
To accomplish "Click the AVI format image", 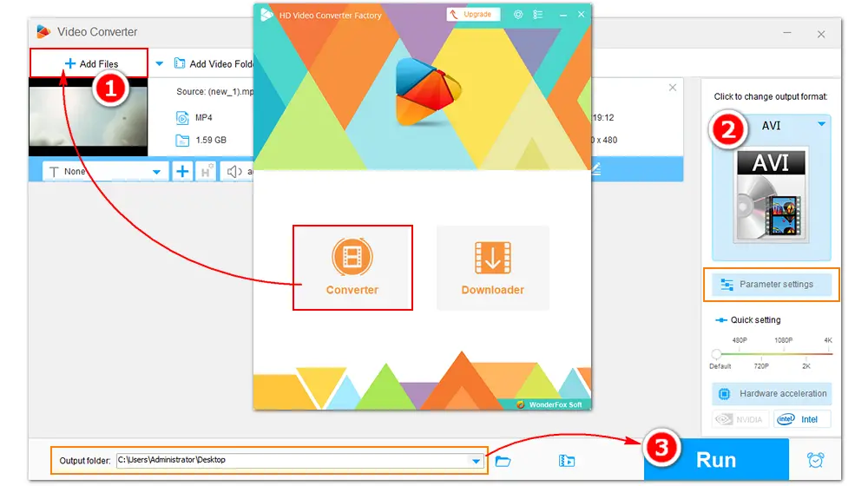I will coord(771,195).
